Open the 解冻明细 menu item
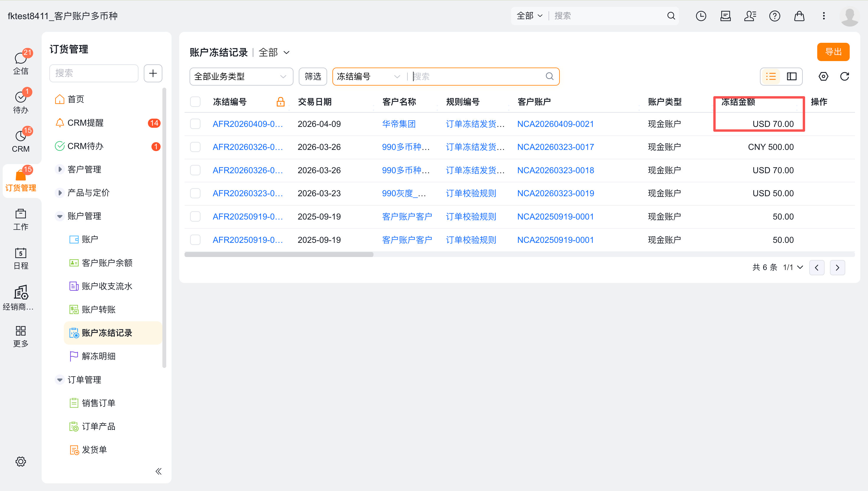 [x=99, y=356]
